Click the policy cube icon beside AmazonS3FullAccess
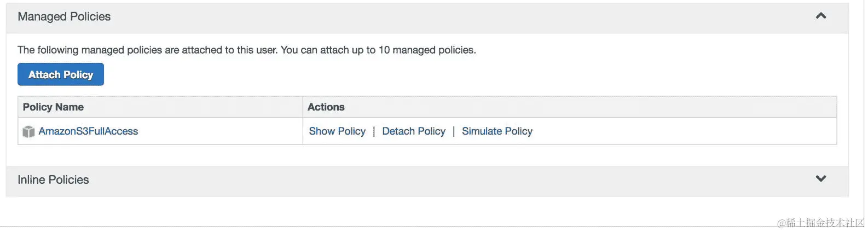This screenshot has width=868, height=232. (28, 131)
